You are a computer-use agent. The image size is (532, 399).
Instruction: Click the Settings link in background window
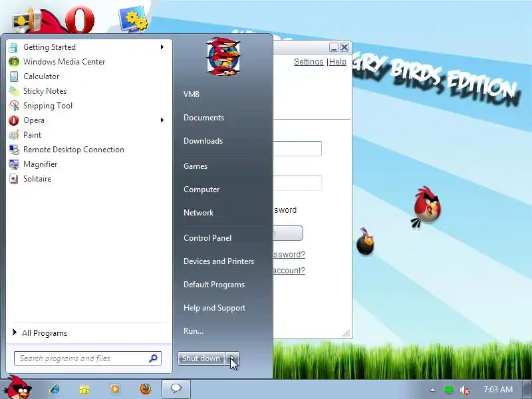(x=309, y=62)
